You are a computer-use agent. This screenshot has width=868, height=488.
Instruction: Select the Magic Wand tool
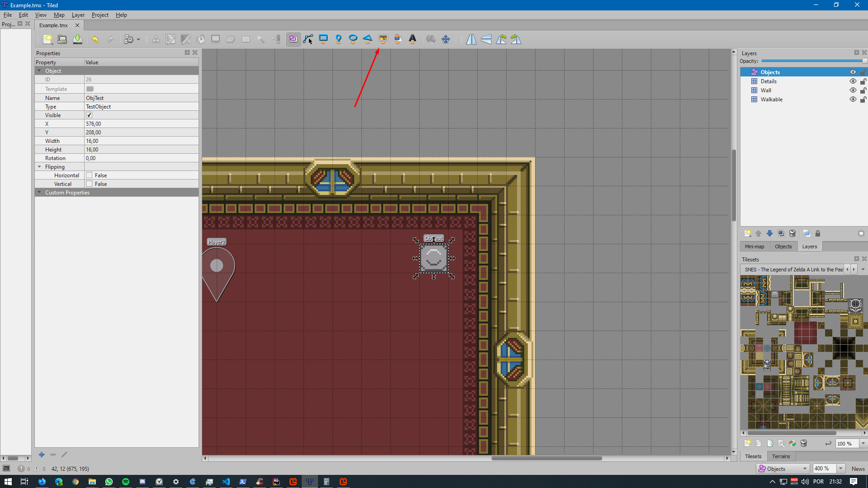261,39
